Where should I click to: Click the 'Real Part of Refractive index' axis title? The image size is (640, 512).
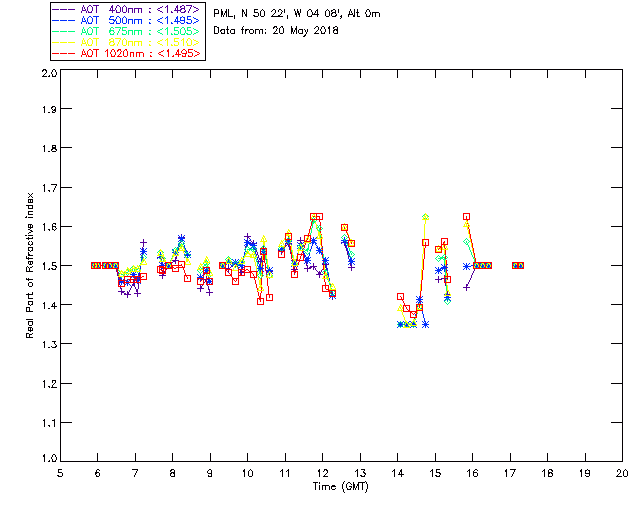tap(29, 265)
